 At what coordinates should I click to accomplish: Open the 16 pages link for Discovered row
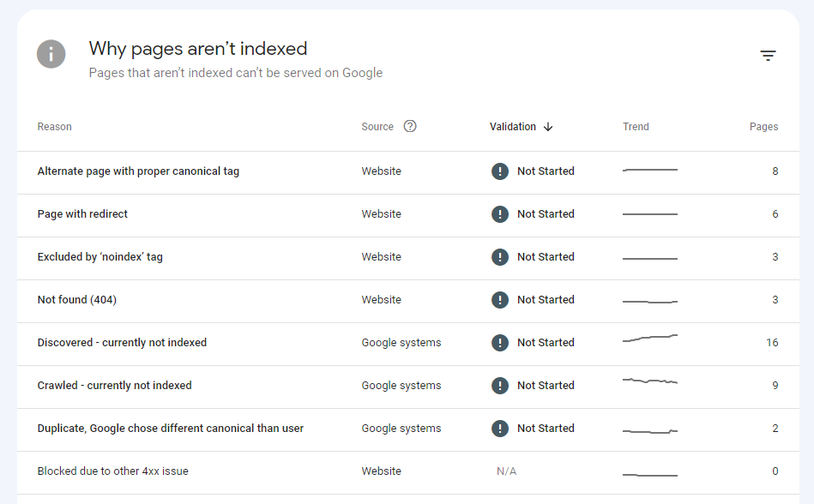click(x=772, y=342)
